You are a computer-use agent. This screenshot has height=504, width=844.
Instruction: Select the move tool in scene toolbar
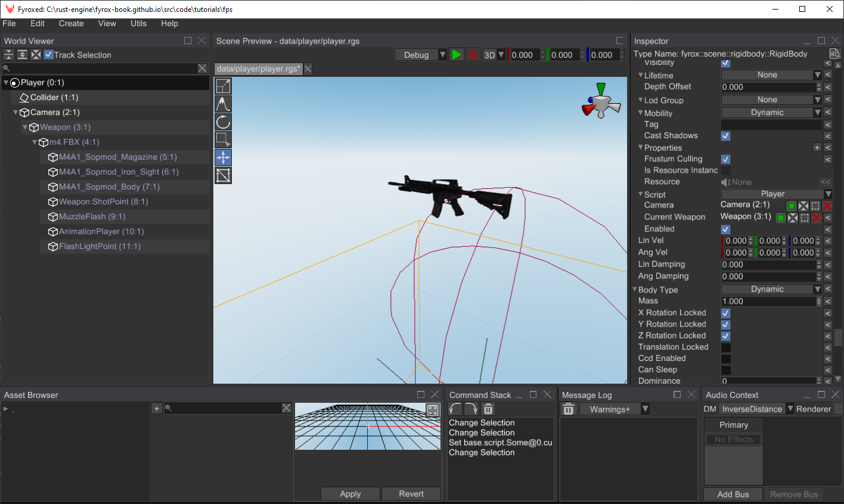(x=223, y=158)
